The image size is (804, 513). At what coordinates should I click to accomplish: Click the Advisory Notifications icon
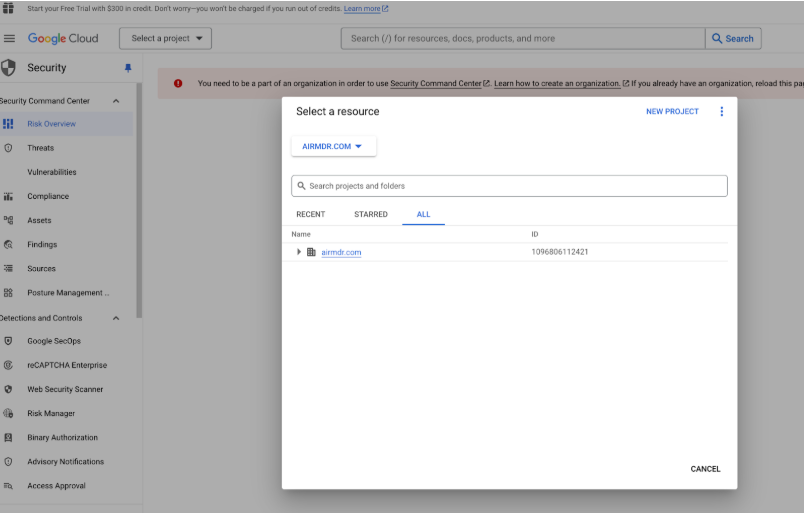(8, 461)
